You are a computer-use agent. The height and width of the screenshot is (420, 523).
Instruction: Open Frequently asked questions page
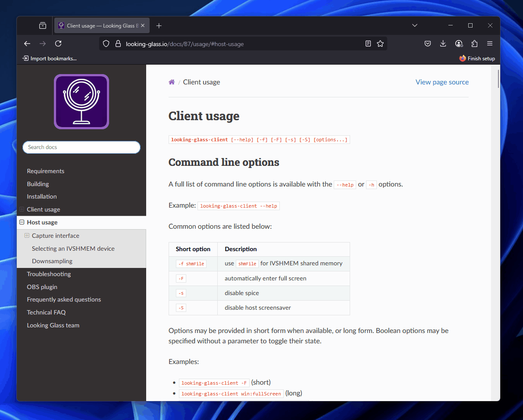(64, 299)
